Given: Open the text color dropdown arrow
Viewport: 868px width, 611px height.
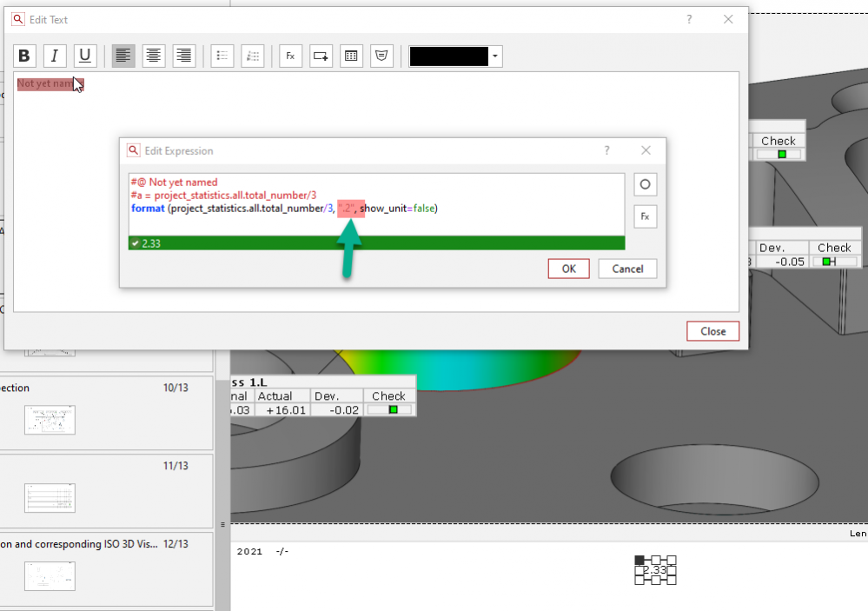Looking at the screenshot, I should coord(495,56).
